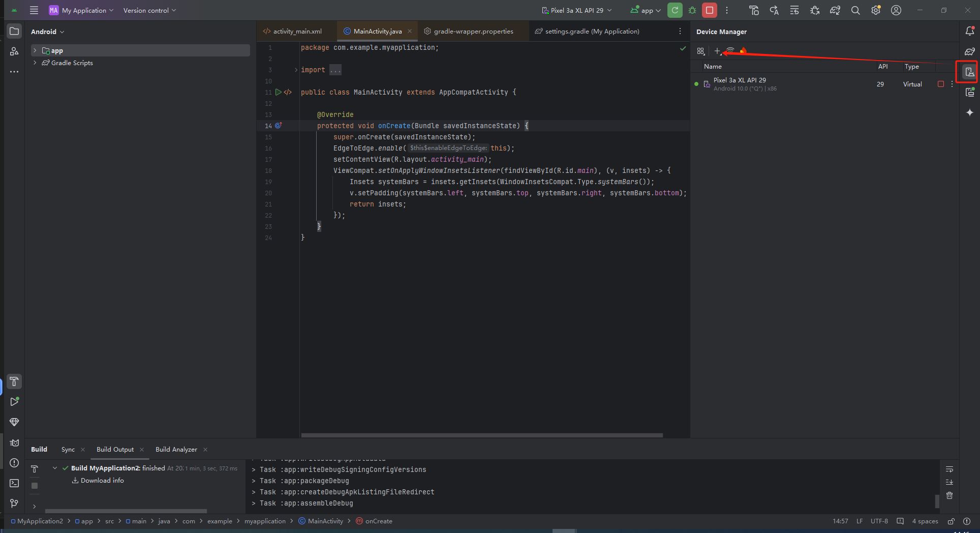Open Notifications bell icon
This screenshot has height=533, width=980.
(x=970, y=31)
